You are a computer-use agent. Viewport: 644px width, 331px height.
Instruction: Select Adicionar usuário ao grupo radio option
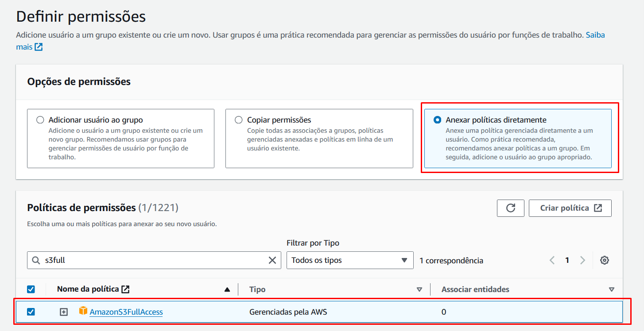pos(40,120)
